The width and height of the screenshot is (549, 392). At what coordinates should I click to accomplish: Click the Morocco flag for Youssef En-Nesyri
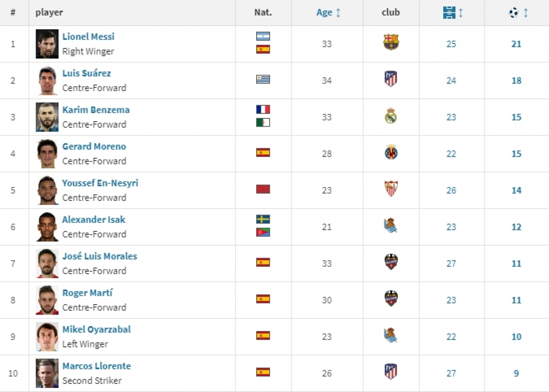[x=263, y=189]
